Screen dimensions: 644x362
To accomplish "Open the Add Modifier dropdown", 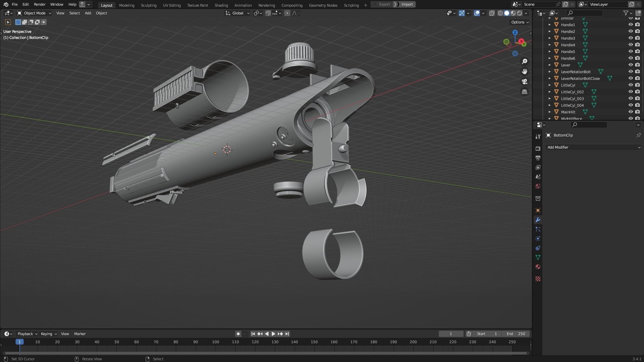I will point(593,147).
